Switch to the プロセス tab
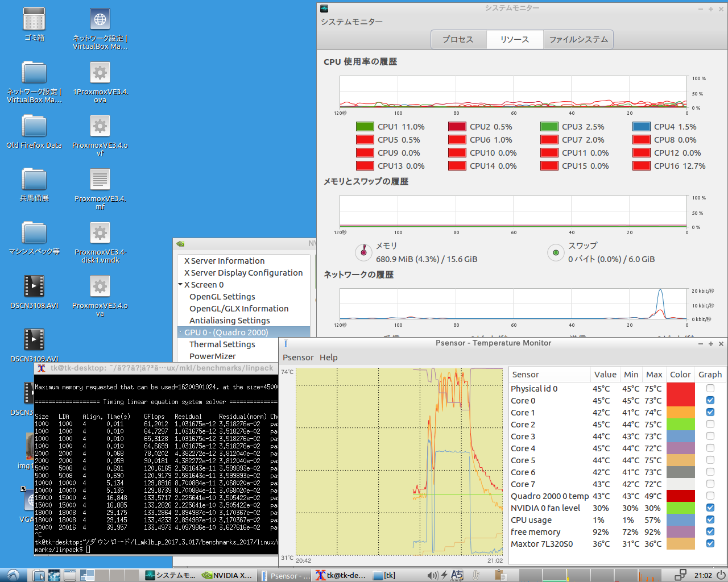 point(458,39)
